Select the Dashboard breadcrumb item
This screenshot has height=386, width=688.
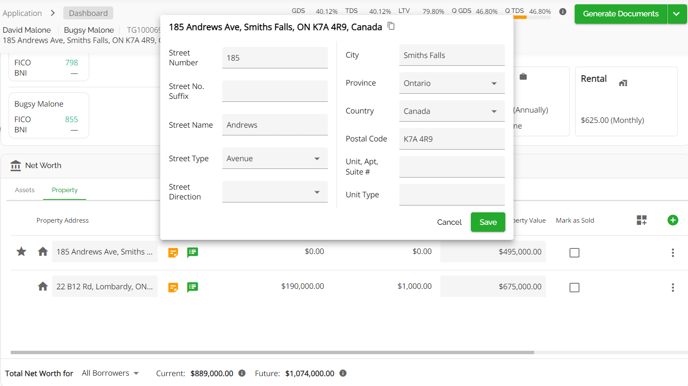pos(88,13)
